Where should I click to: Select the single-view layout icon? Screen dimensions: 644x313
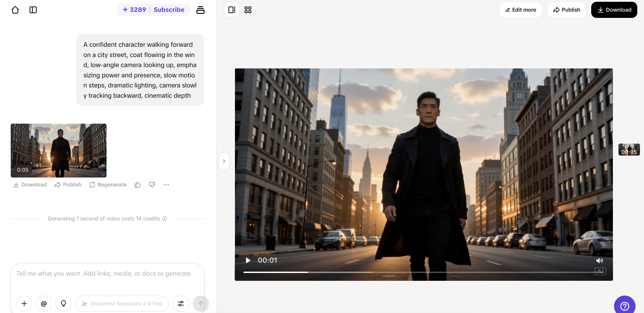coord(232,10)
